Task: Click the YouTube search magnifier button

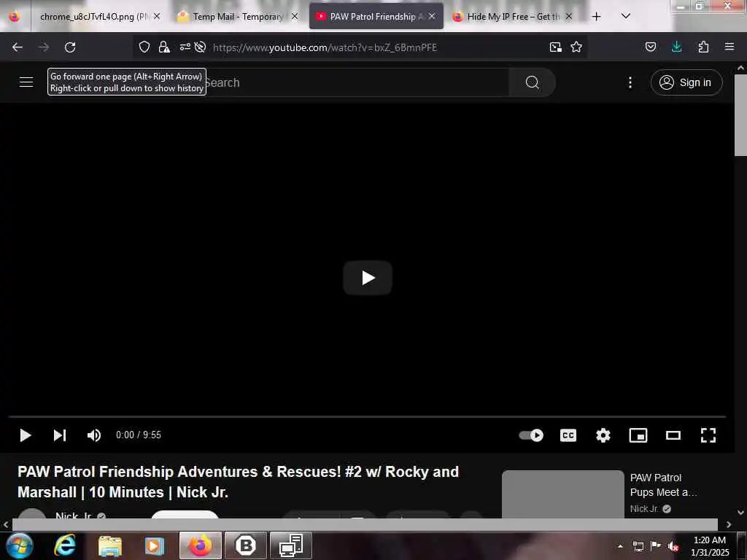Action: click(532, 82)
